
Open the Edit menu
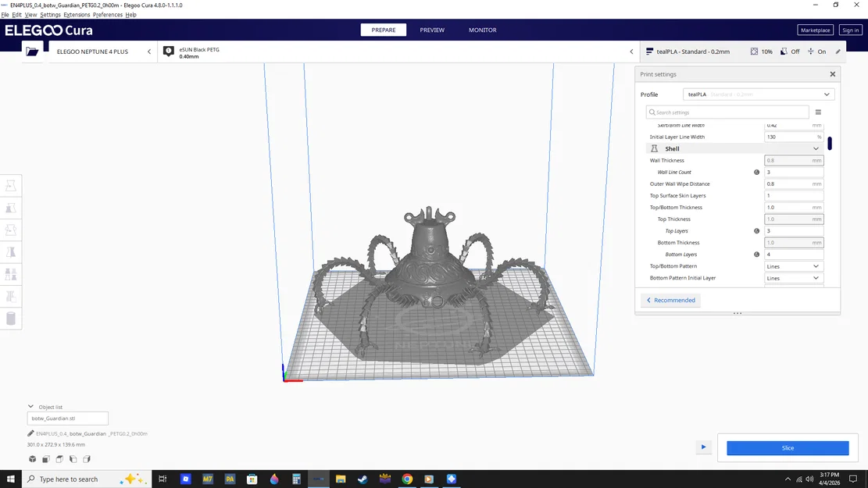(16, 15)
